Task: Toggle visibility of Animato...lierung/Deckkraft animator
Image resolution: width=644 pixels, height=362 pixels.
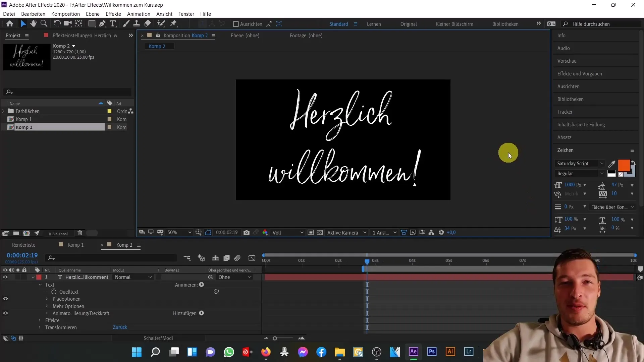Action: [5, 313]
